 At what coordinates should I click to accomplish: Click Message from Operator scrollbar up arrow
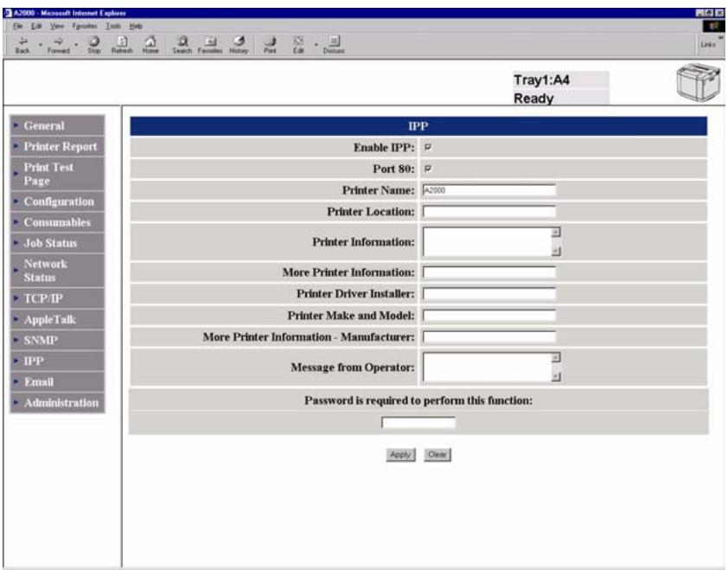click(x=556, y=357)
